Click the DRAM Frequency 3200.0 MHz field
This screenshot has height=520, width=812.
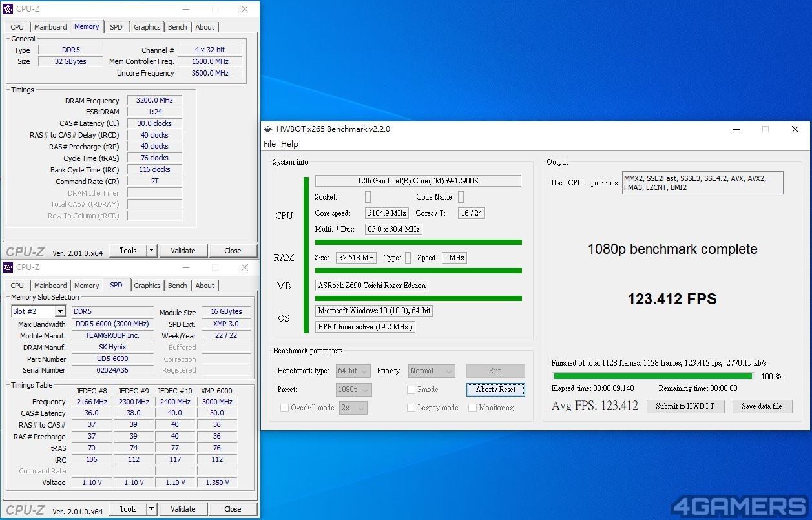point(154,100)
